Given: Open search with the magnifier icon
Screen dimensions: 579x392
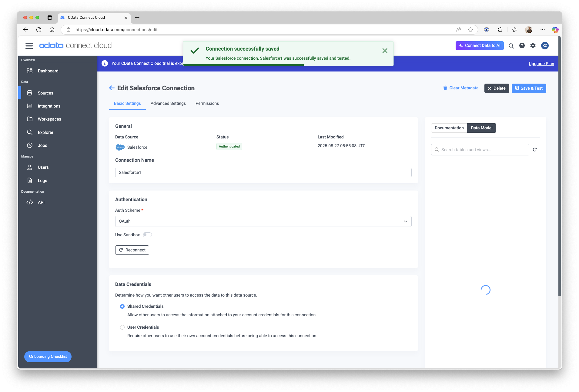Looking at the screenshot, I should pyautogui.click(x=511, y=46).
